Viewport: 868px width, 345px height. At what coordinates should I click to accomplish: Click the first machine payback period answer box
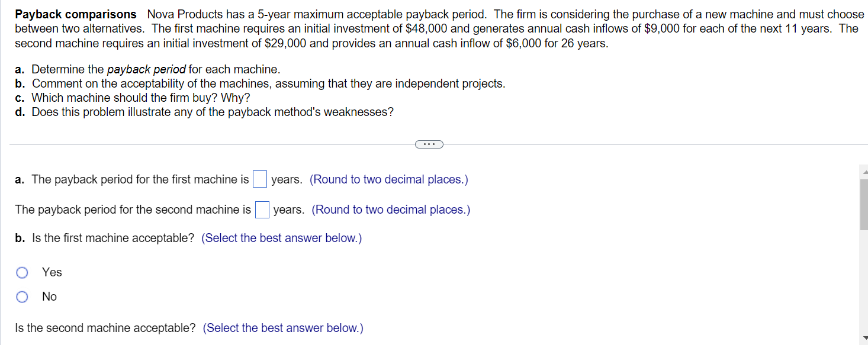(259, 179)
